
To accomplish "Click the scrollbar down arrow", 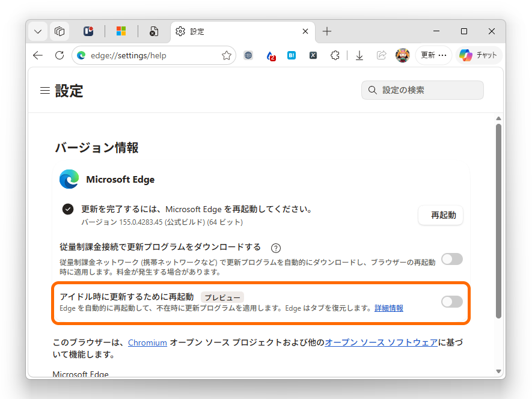I will 498,371.
